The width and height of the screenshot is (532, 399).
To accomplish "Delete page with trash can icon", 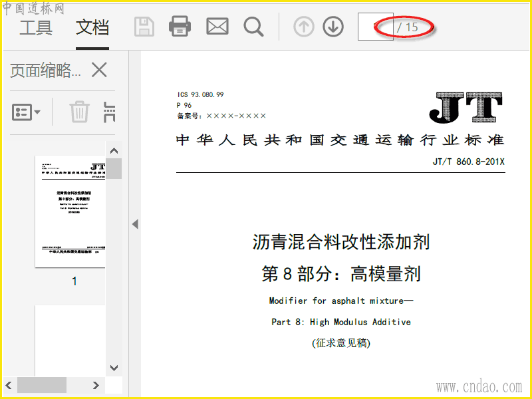I will tap(80, 112).
